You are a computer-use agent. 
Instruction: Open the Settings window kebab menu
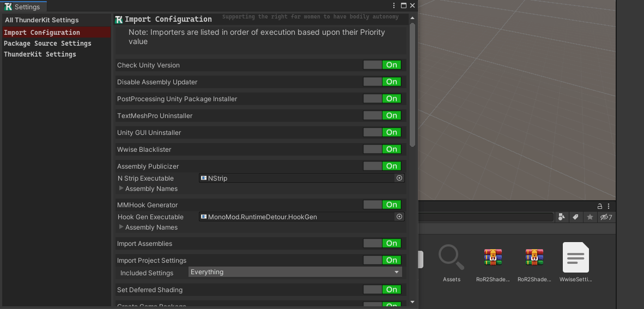click(x=394, y=5)
